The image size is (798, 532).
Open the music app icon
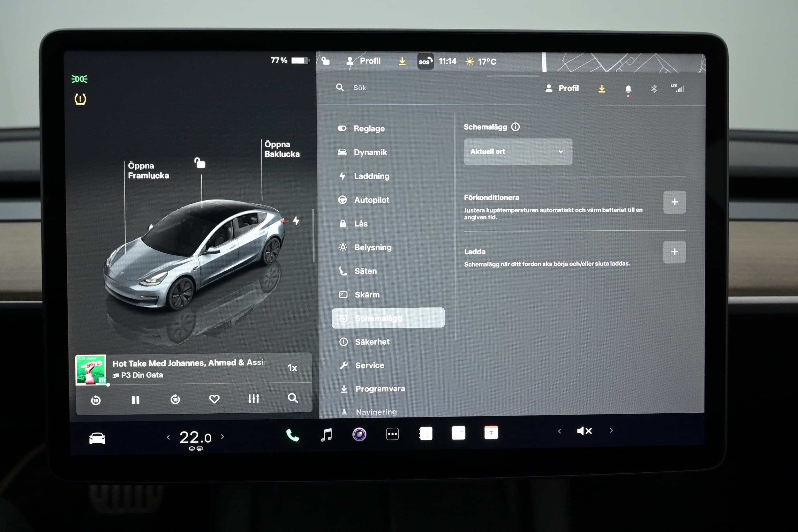[327, 435]
